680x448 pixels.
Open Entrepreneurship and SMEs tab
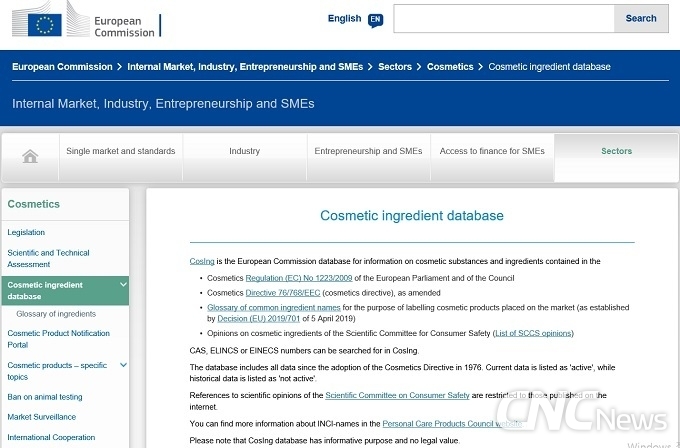[x=368, y=157]
